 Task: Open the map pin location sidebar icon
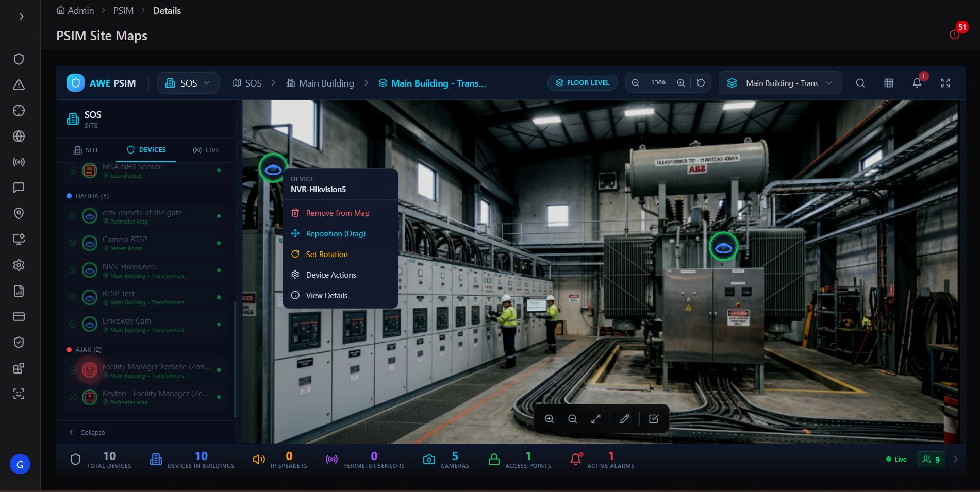tap(19, 214)
